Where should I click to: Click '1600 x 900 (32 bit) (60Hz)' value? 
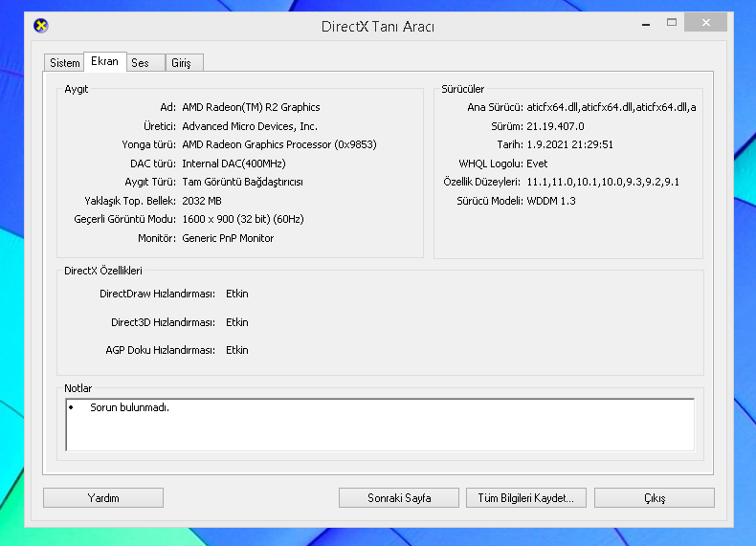(243, 219)
